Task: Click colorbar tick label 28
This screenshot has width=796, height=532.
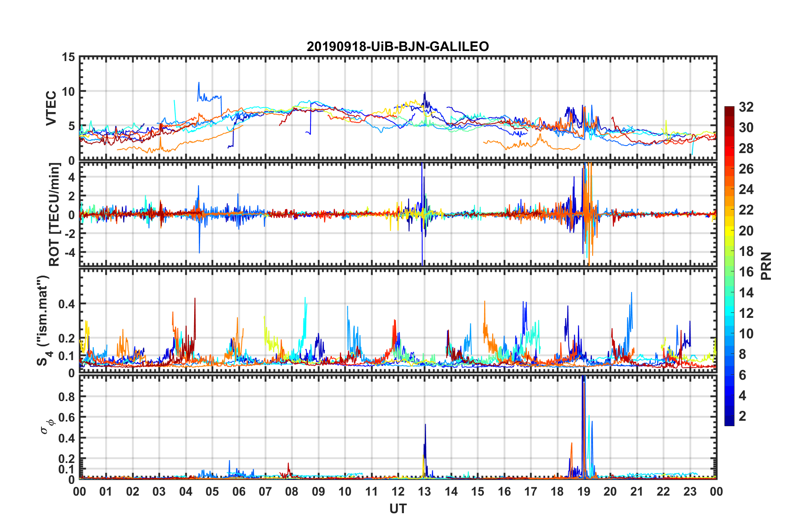Action: (x=746, y=148)
